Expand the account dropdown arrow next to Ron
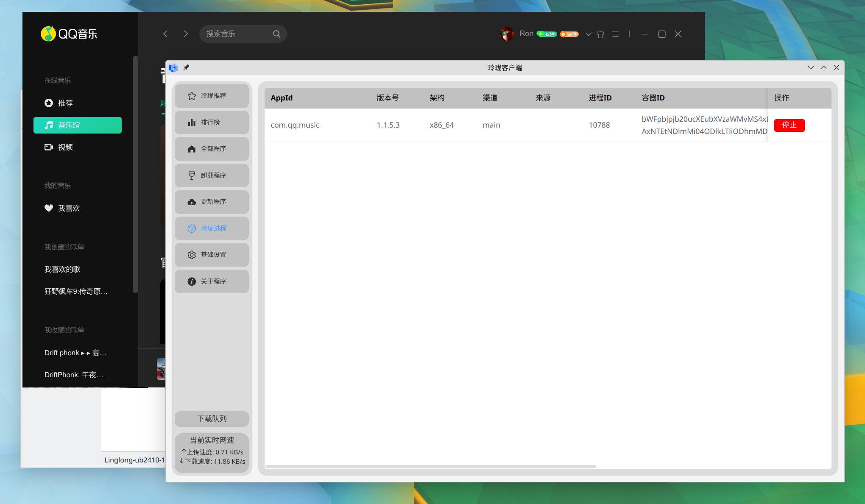Screen dimensions: 865x504 pyautogui.click(x=588, y=34)
